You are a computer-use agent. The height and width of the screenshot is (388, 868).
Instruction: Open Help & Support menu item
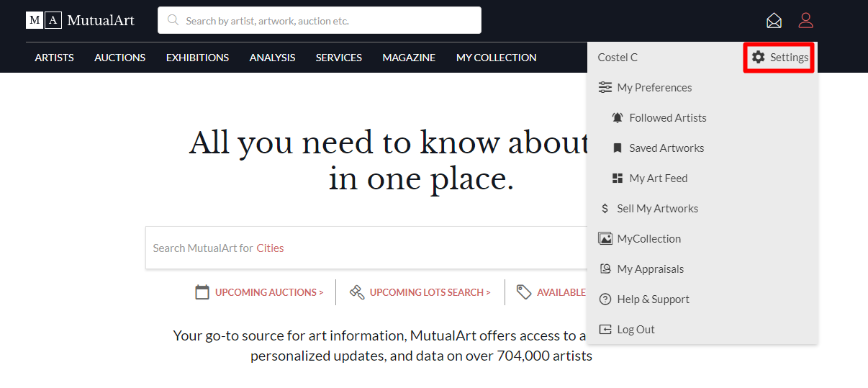pyautogui.click(x=653, y=299)
